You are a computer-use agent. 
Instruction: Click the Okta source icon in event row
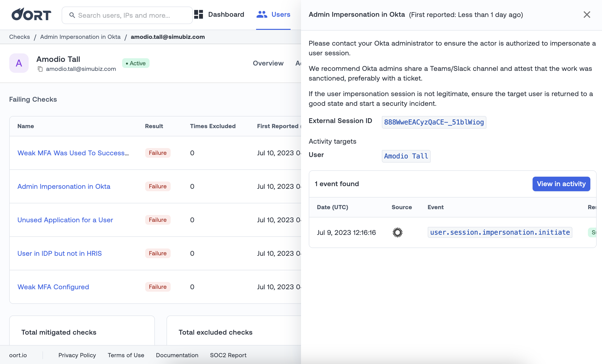[x=397, y=232]
